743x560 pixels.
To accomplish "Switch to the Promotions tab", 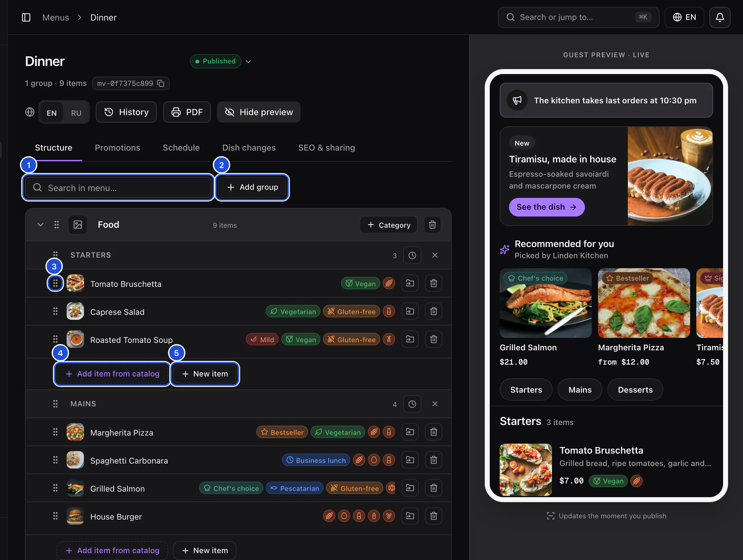I will [x=117, y=148].
